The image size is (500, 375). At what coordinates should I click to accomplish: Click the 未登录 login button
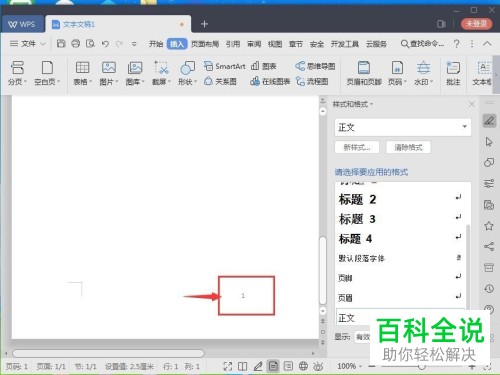pyautogui.click(x=476, y=24)
